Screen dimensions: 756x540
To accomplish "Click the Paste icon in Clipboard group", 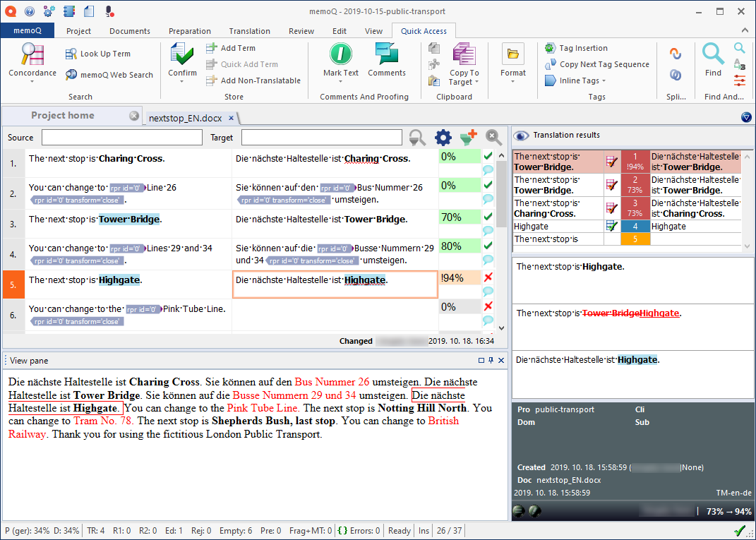I will pyautogui.click(x=434, y=80).
